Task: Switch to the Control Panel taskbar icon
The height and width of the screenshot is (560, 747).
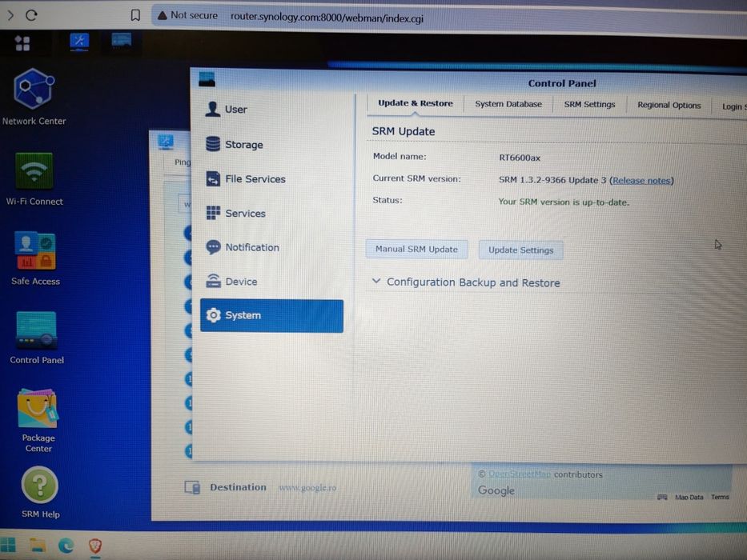Action: (x=122, y=40)
